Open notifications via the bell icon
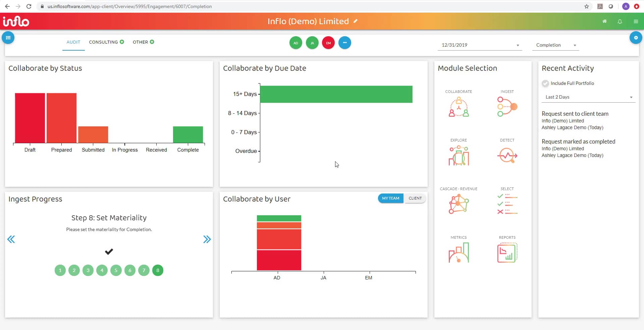The height and width of the screenshot is (330, 644). [620, 21]
